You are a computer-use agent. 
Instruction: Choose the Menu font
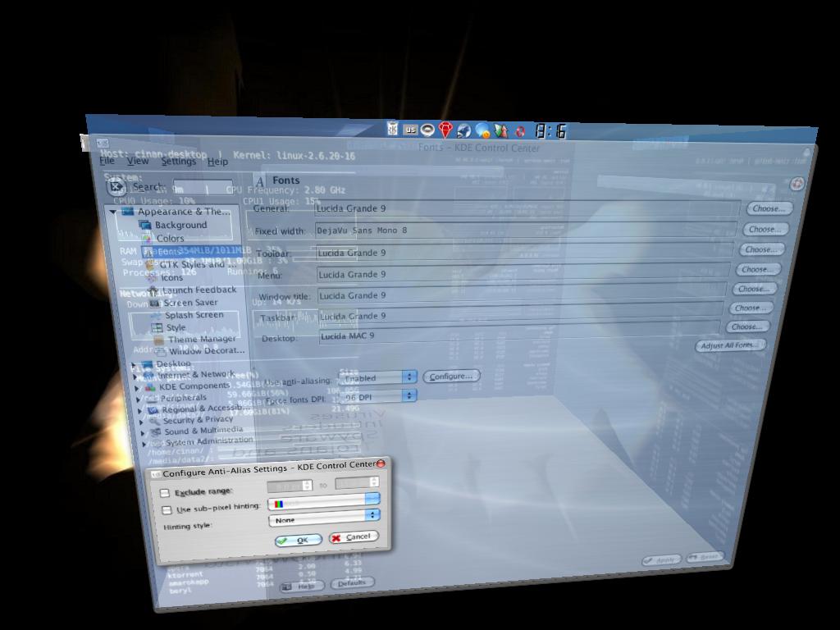click(x=757, y=269)
